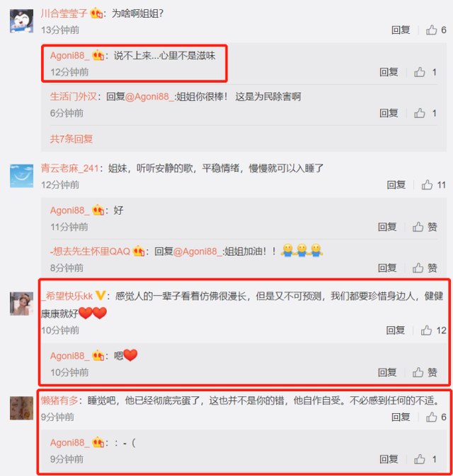Image resolution: width=453 pixels, height=476 pixels.
Task: Like 懒猪有多's comment thumbs-up
Action: [x=431, y=417]
